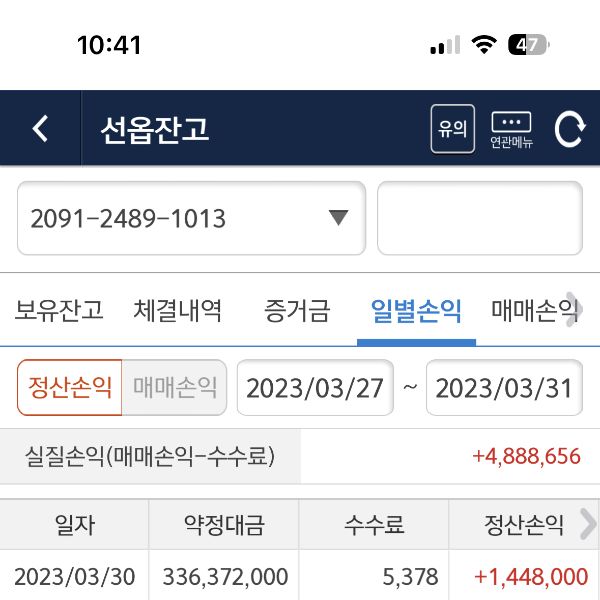Tap the back arrow icon
The height and width of the screenshot is (600, 600).
pos(40,129)
